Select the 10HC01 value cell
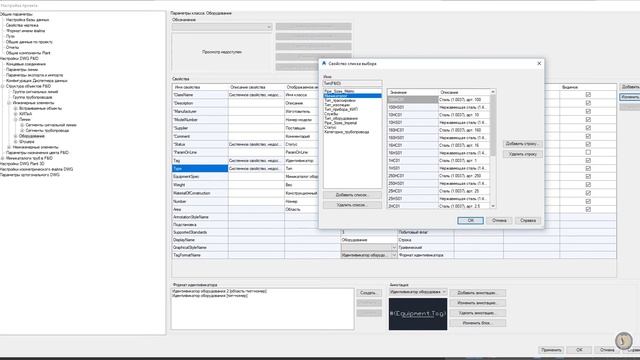The height and width of the screenshot is (360, 640). (x=413, y=115)
